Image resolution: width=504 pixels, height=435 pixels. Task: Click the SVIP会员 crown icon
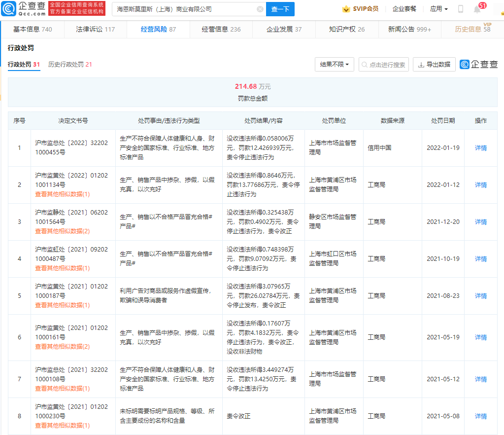346,9
